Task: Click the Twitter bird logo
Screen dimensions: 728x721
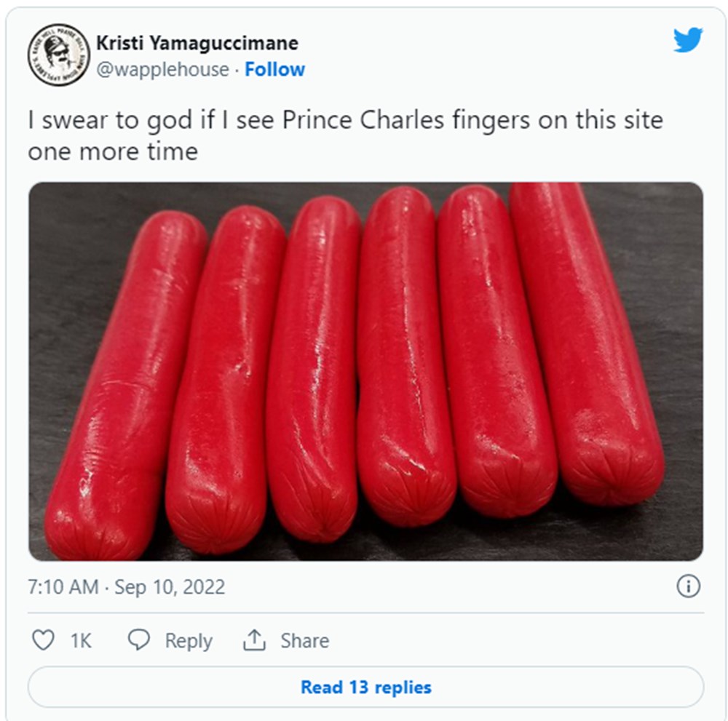Action: point(687,40)
